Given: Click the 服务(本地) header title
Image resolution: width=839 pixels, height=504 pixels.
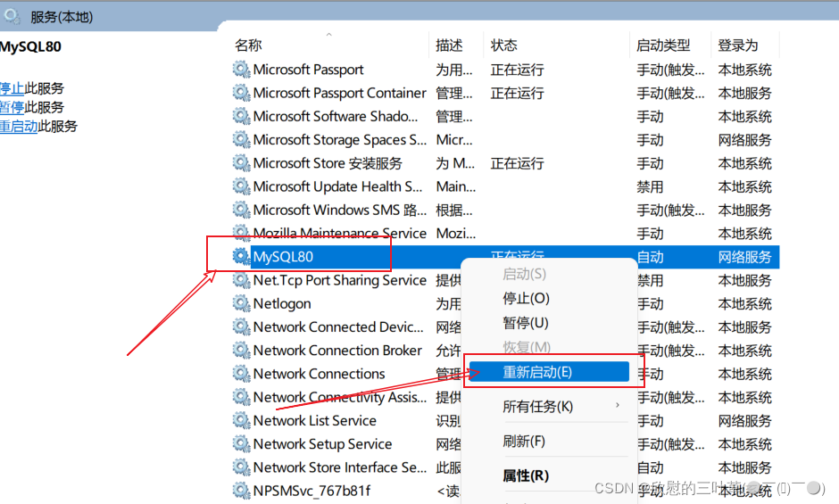Looking at the screenshot, I should coord(62,17).
